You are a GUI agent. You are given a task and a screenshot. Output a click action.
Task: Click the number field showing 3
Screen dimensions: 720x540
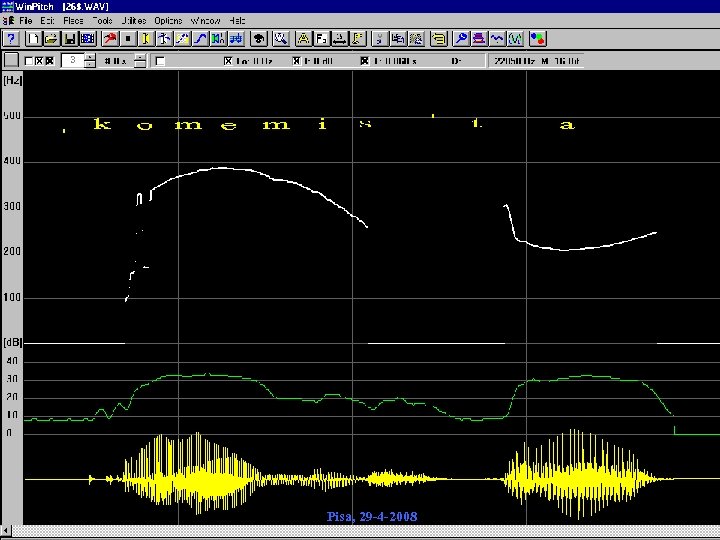(x=73, y=60)
